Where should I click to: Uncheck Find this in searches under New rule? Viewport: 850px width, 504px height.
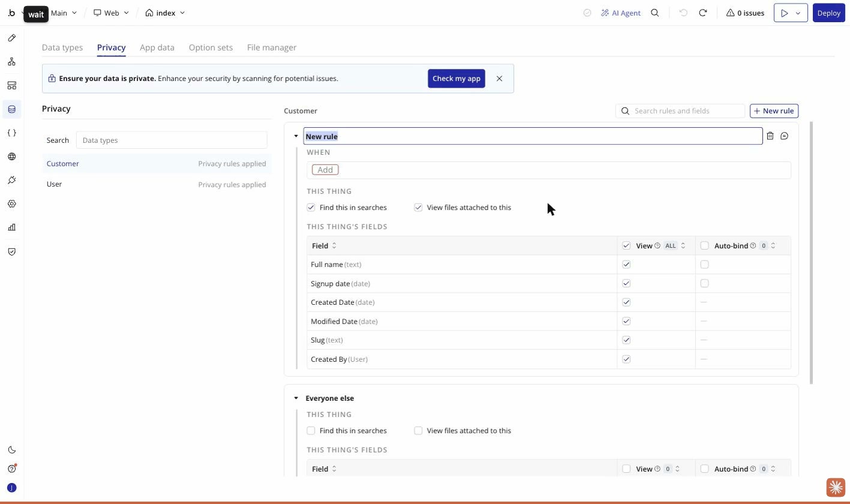coord(311,208)
